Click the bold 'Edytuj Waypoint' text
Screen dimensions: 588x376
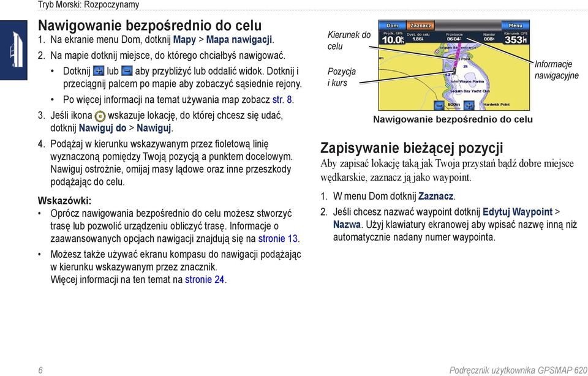518,212
